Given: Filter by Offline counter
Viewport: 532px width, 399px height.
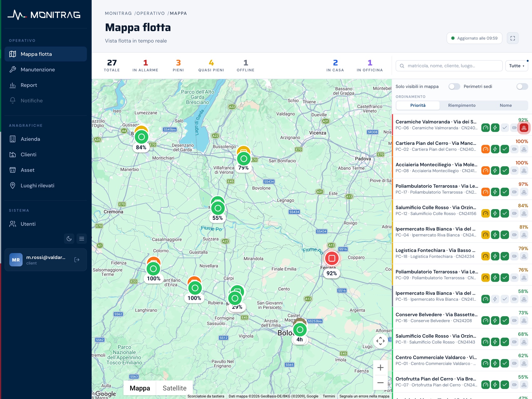Looking at the screenshot, I should pos(246,66).
